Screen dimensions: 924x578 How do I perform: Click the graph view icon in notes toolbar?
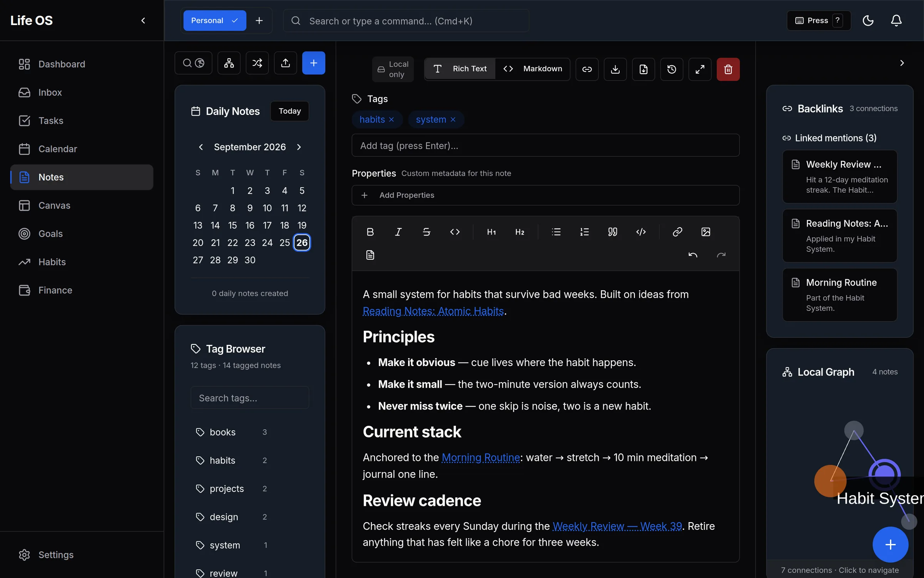coord(229,63)
